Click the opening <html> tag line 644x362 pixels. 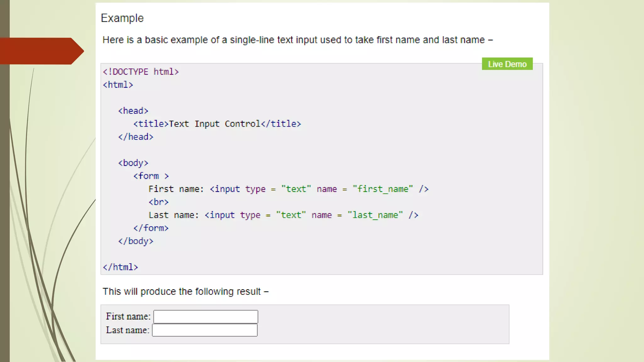118,85
